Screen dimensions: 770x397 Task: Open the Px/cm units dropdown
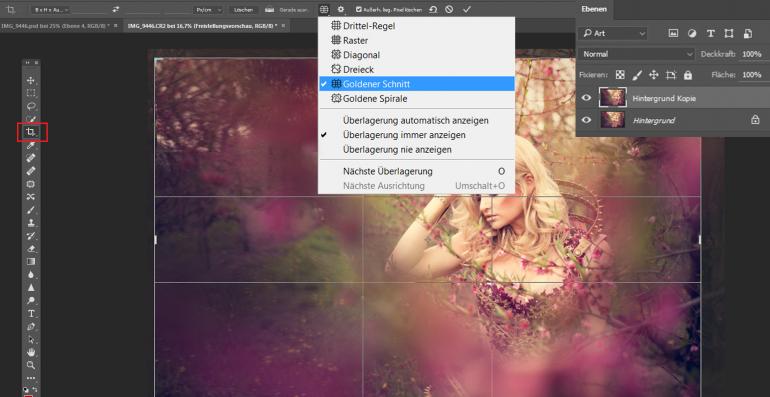[209, 9]
